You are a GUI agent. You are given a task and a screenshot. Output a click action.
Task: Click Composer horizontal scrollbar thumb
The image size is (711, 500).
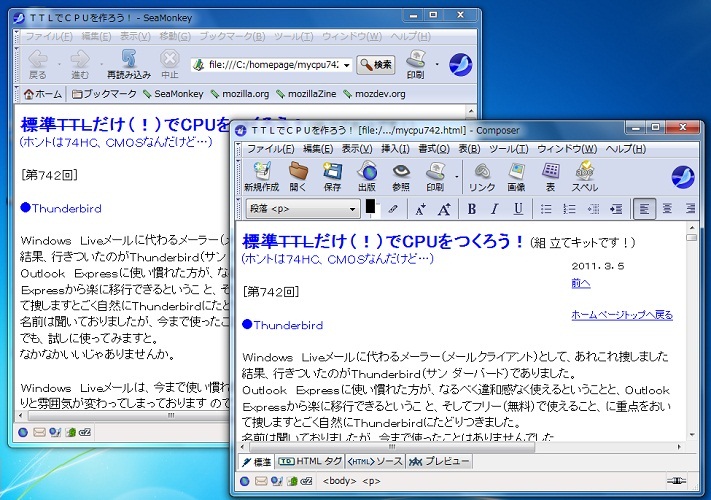(392, 447)
